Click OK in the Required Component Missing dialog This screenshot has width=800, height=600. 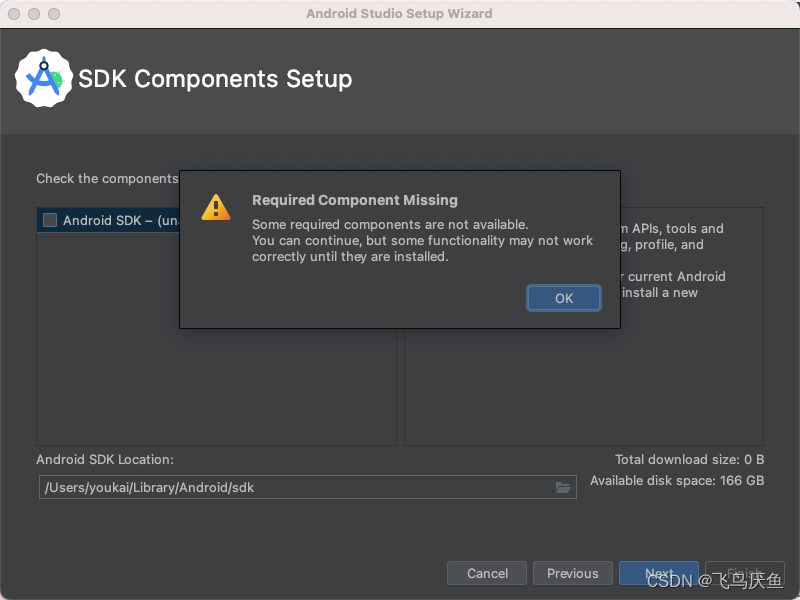click(x=564, y=298)
